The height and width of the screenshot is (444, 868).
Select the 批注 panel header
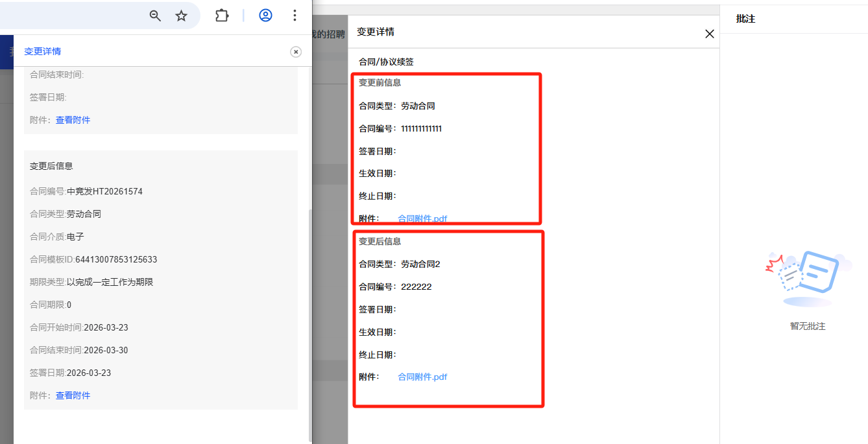pos(745,19)
